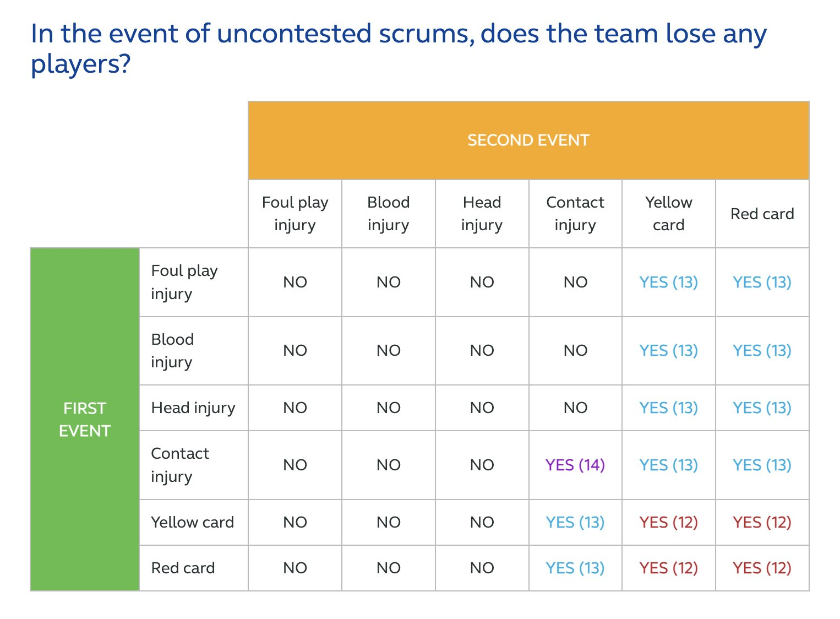Select the Head injury column header
This screenshot has height=619, width=840.
click(x=482, y=214)
